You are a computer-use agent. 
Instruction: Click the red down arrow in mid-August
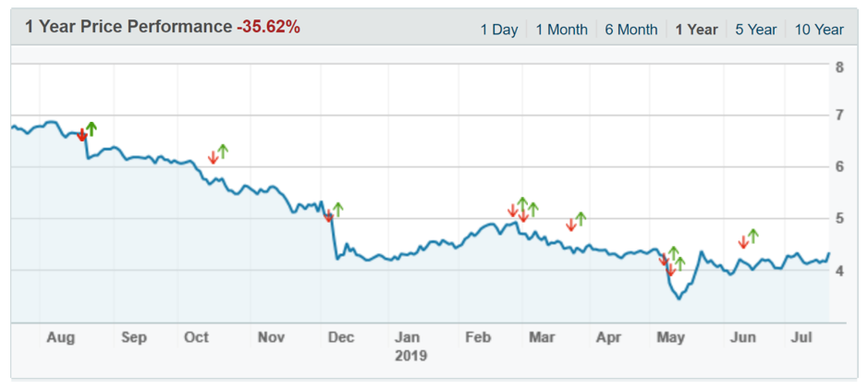coord(81,136)
